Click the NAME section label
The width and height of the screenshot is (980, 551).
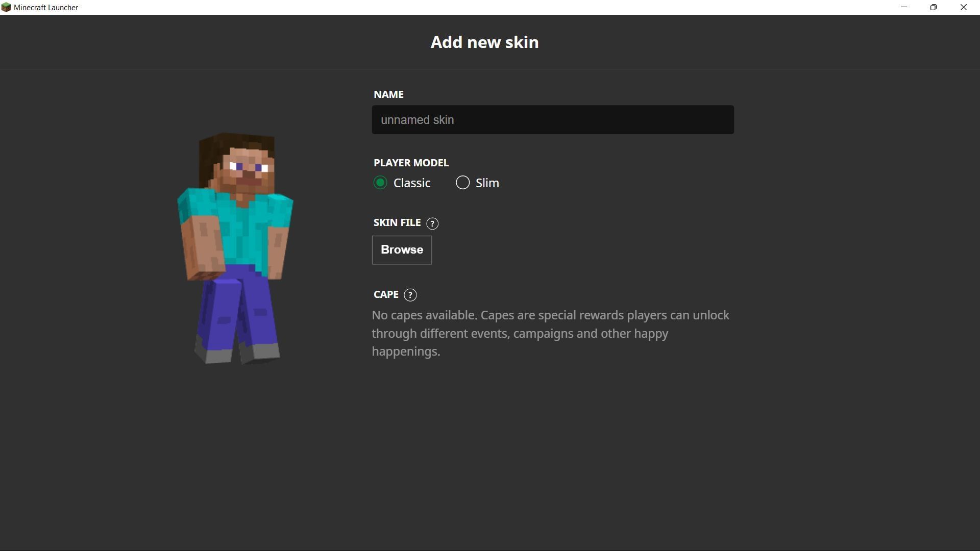388,94
